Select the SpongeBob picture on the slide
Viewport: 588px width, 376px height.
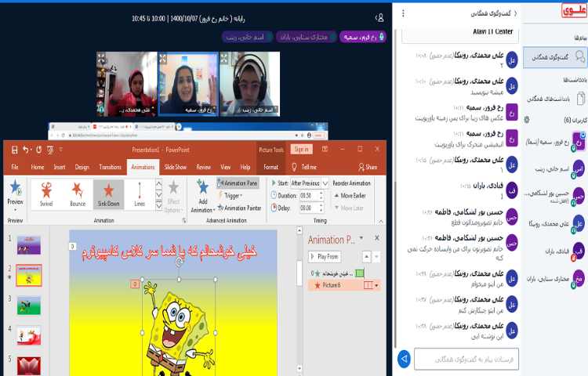click(179, 327)
